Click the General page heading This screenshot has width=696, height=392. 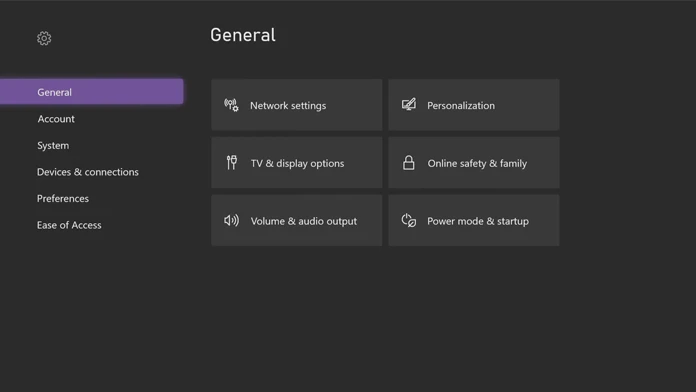click(x=243, y=35)
